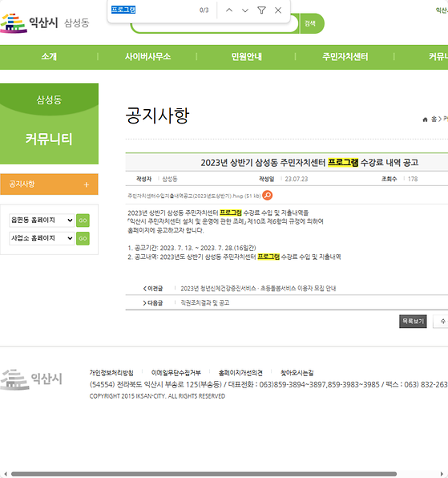Expand the 공지사항 plus icon
The height and width of the screenshot is (478, 448).
87,184
